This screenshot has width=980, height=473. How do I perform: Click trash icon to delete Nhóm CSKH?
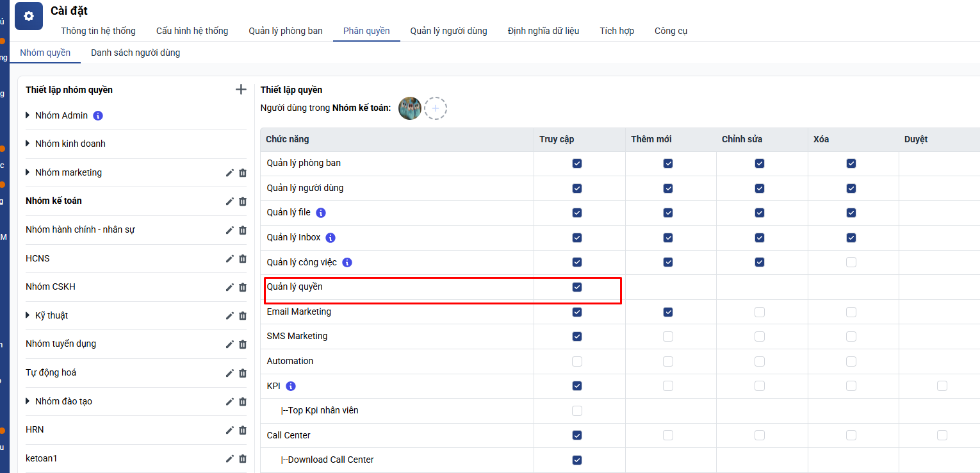pyautogui.click(x=243, y=287)
